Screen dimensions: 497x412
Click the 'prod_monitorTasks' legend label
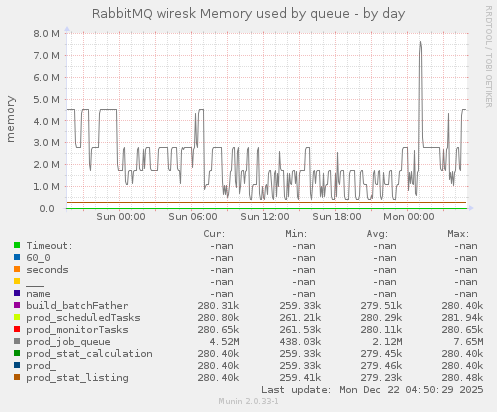tap(77, 330)
